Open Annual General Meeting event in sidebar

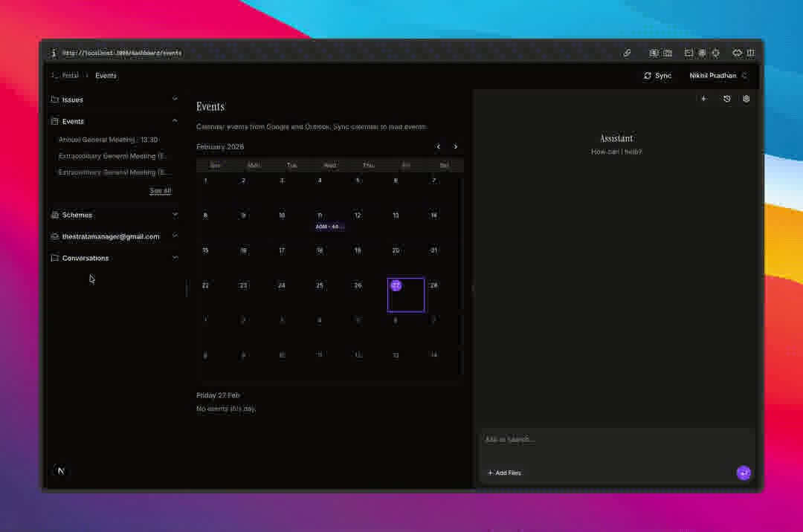pyautogui.click(x=109, y=140)
